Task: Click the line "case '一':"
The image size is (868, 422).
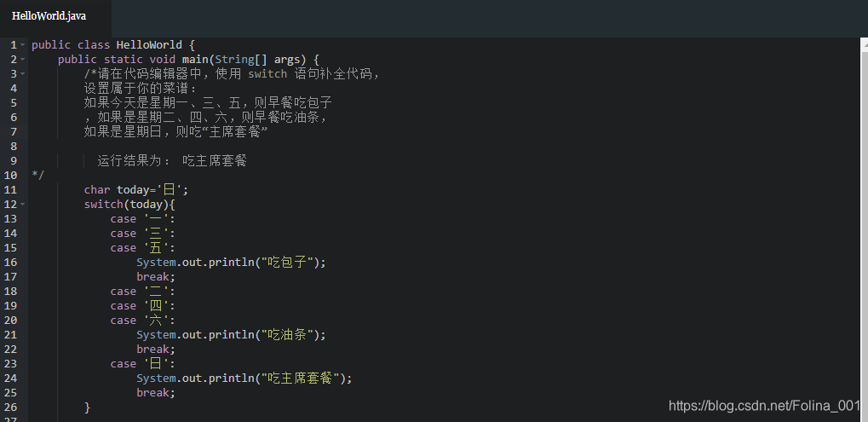Action: [x=143, y=219]
